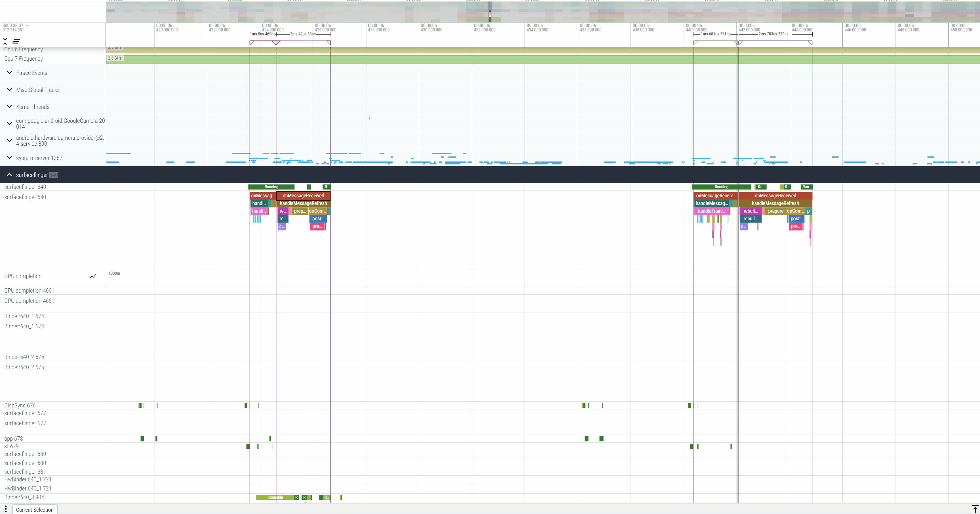Select the teal p slice near 444ms
This screenshot has height=514, width=980.
(808, 211)
